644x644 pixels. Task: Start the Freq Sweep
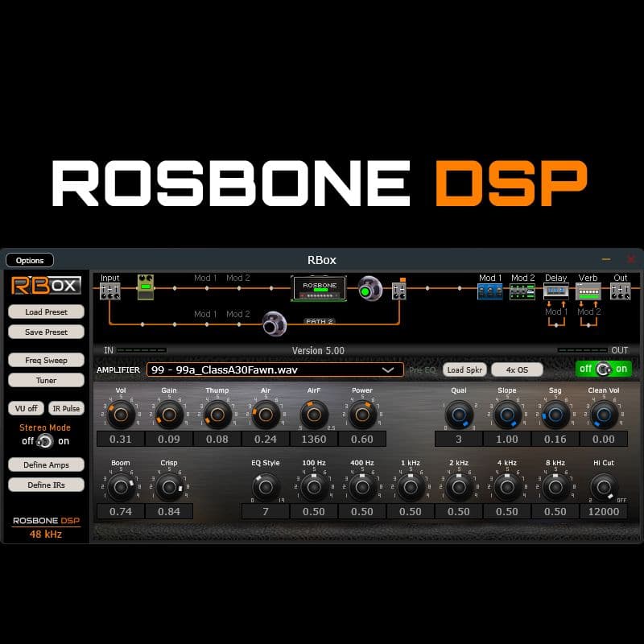pyautogui.click(x=46, y=360)
